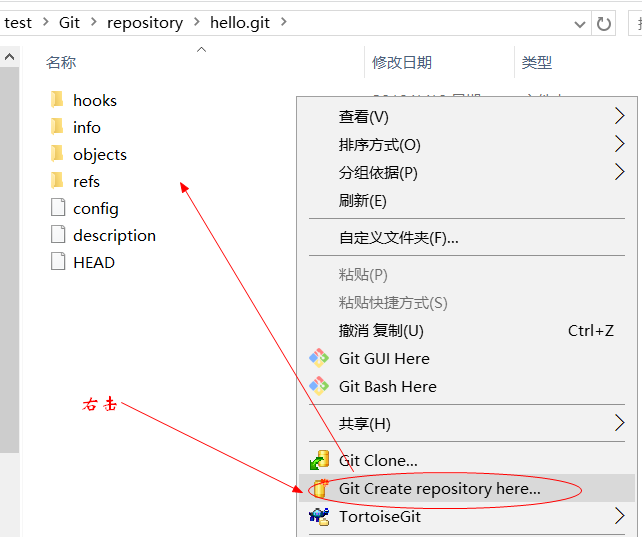Viewport: 642px width, 537px height.
Task: Sort by the 名称 column header
Action: pos(61,62)
